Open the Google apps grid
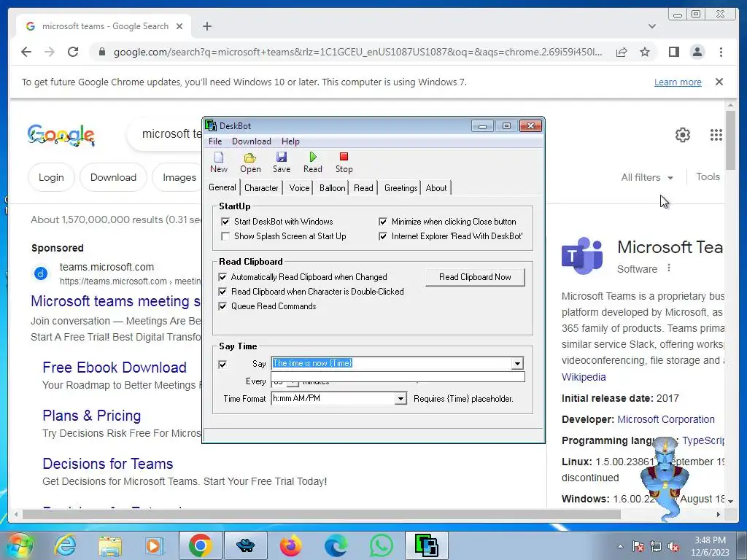747x560 pixels. click(x=716, y=135)
